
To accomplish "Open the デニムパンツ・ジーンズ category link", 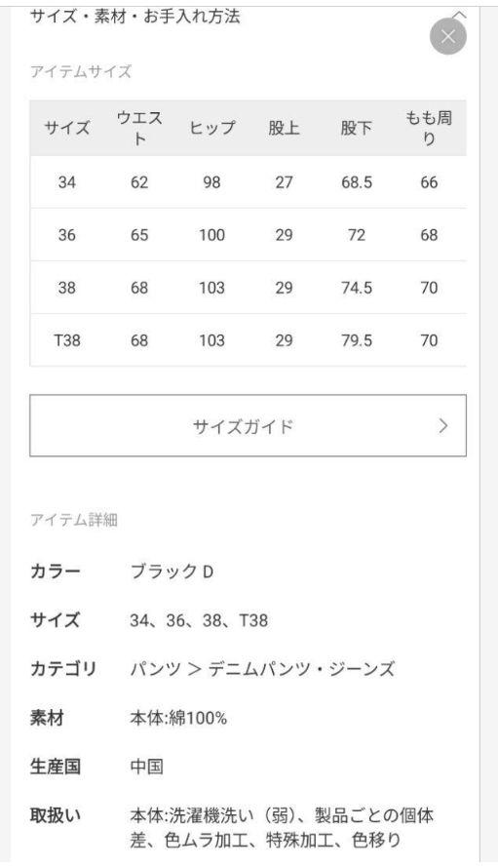I will [x=301, y=669].
